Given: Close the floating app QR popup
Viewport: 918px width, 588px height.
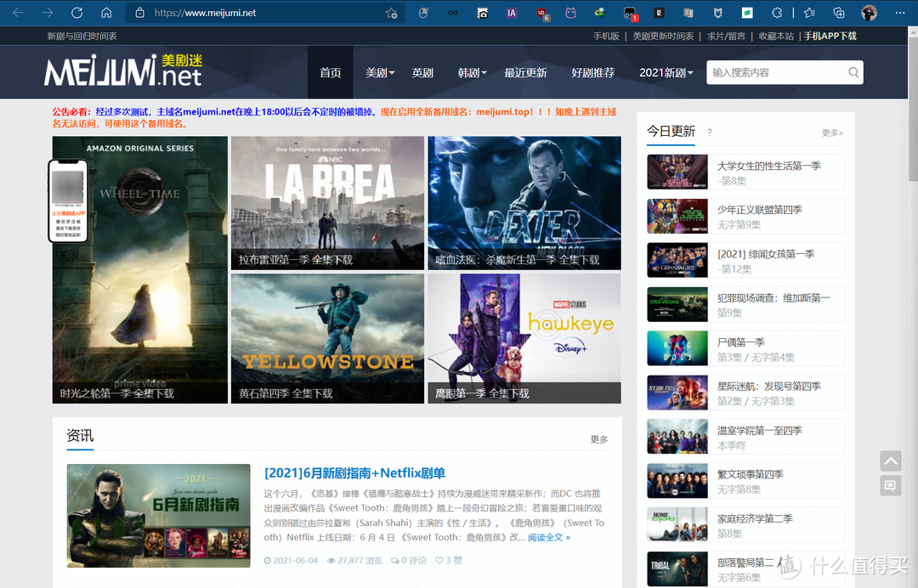Looking at the screenshot, I should tap(68, 255).
